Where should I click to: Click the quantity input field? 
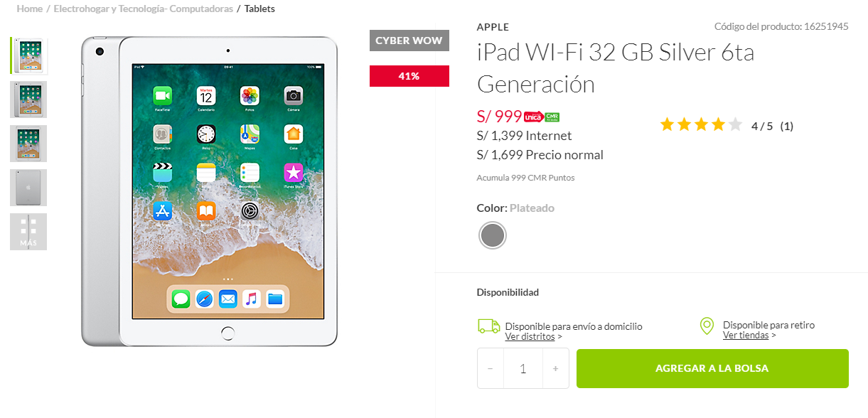click(x=523, y=368)
